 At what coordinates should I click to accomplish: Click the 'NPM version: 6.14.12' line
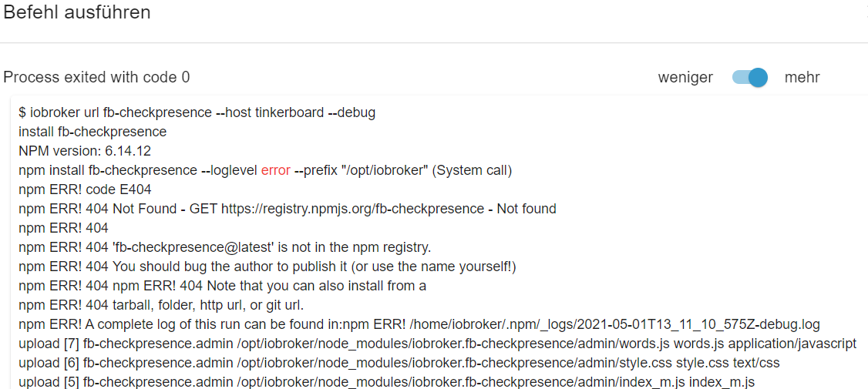point(85,152)
